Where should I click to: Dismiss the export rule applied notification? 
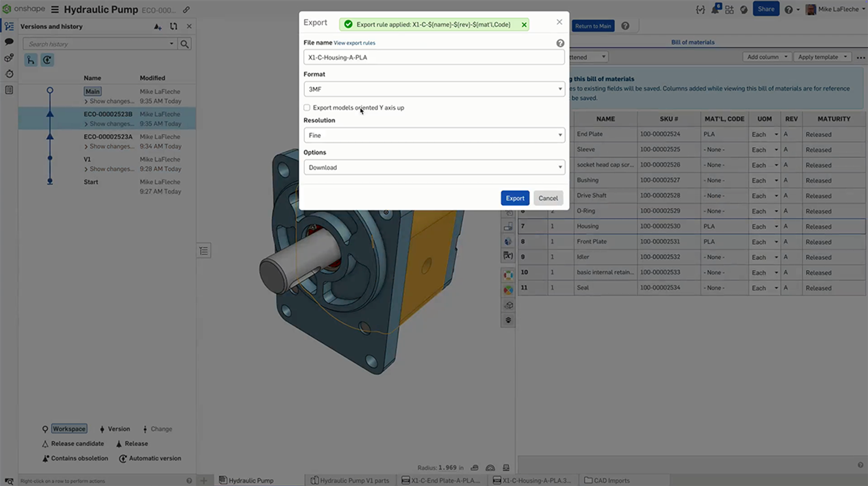[x=524, y=24]
